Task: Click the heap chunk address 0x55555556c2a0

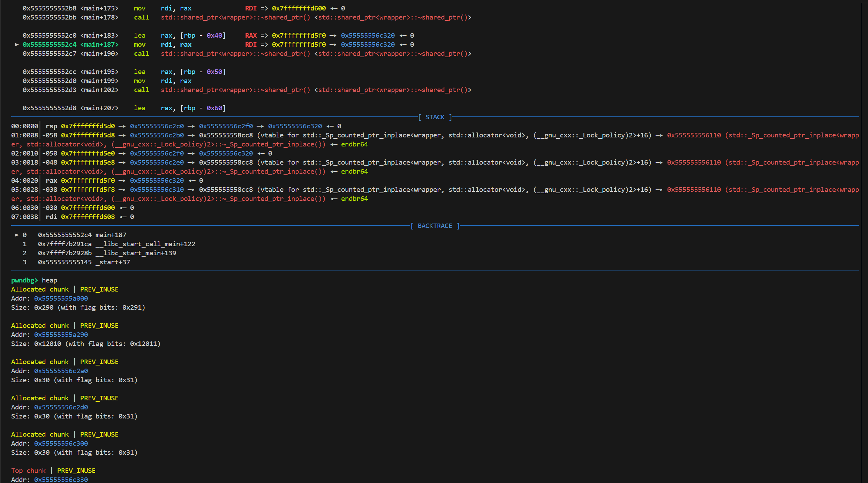Action: [61, 371]
